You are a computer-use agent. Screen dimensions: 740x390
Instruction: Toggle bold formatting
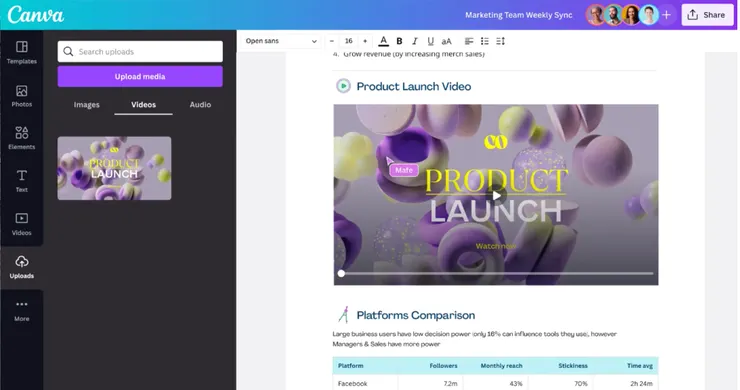pos(399,41)
